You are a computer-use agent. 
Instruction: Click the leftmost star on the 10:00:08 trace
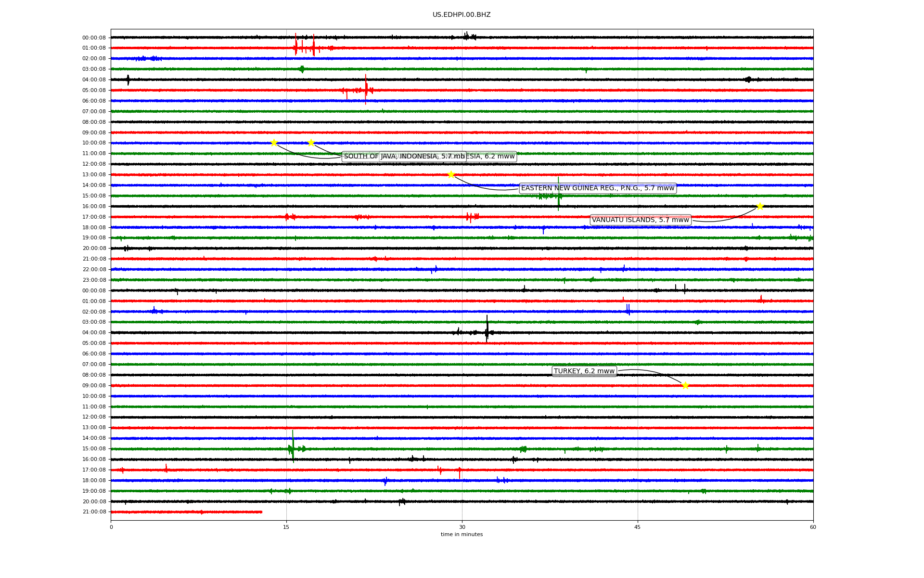[274, 143]
